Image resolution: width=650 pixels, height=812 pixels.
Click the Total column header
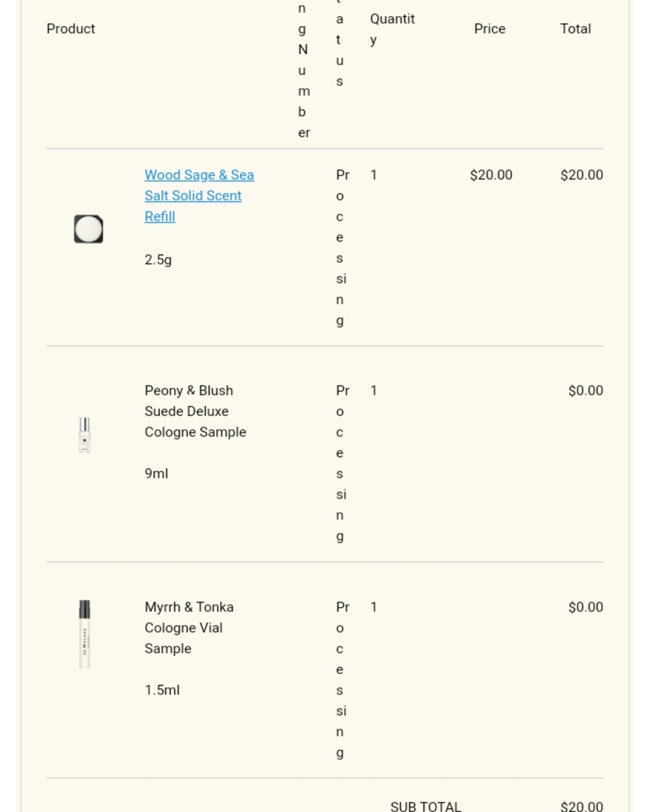point(575,29)
